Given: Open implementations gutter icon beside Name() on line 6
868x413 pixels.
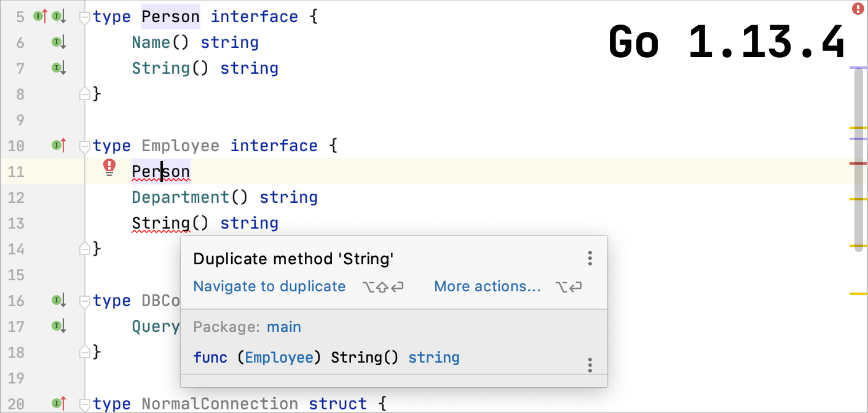Looking at the screenshot, I should (59, 42).
